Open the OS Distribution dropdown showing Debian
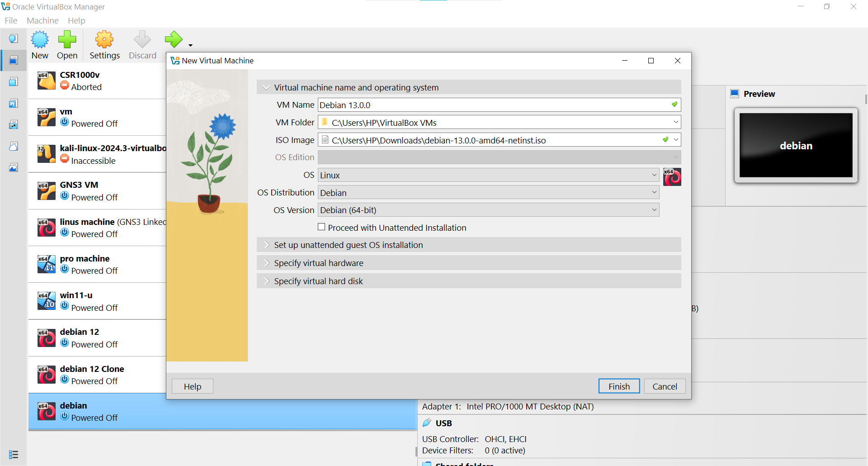Image resolution: width=868 pixels, height=466 pixels. click(x=489, y=193)
